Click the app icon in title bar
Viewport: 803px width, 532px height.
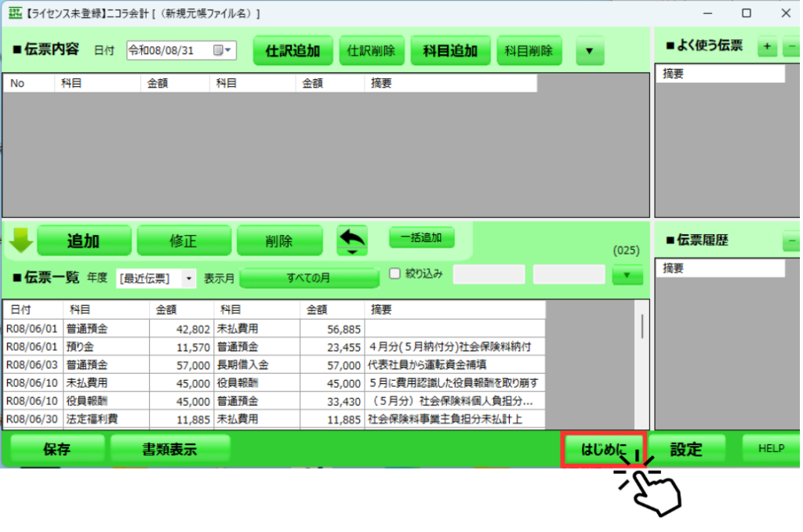tap(15, 13)
